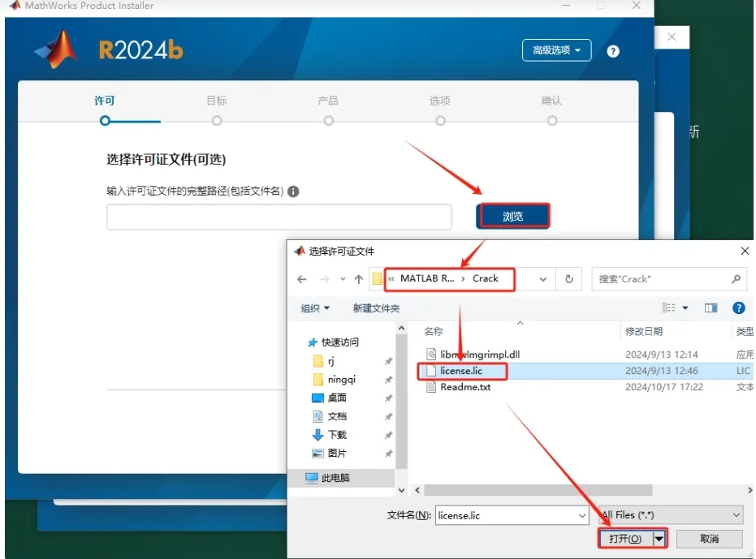Click the pin icon next to 图片
756x559 pixels.
click(x=388, y=454)
